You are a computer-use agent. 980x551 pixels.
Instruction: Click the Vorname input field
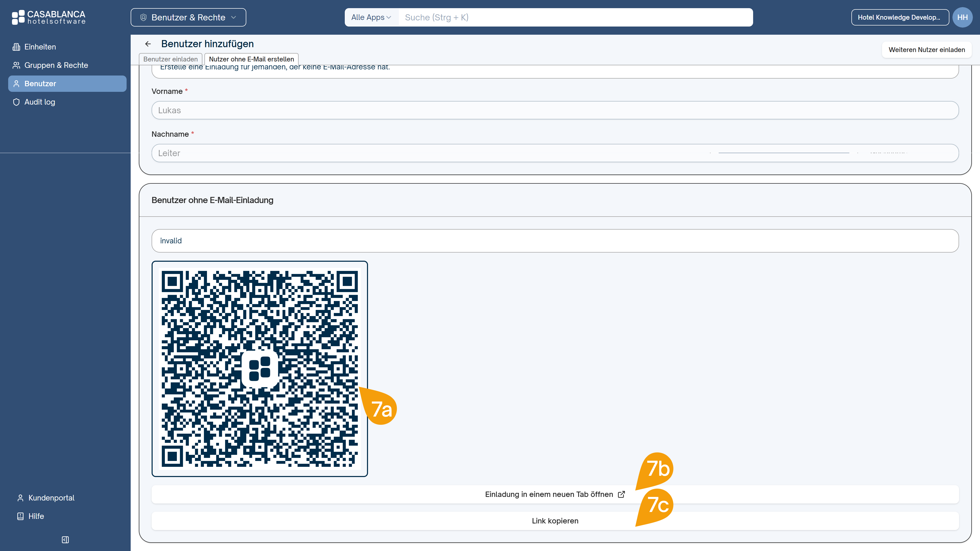555,110
